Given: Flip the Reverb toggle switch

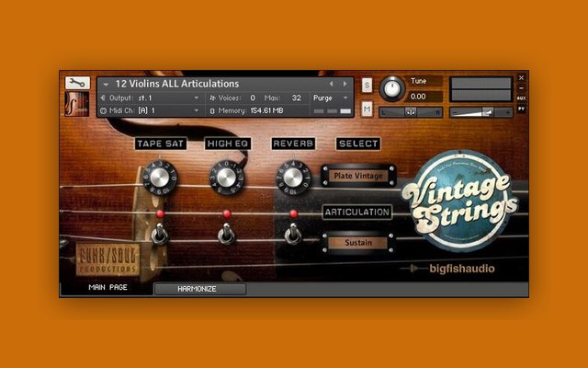Looking at the screenshot, I should pos(293,233).
